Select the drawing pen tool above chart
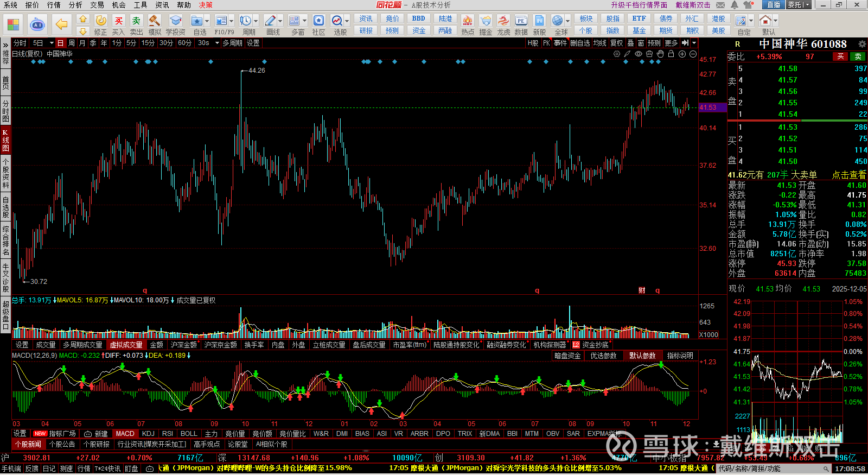 (x=627, y=54)
